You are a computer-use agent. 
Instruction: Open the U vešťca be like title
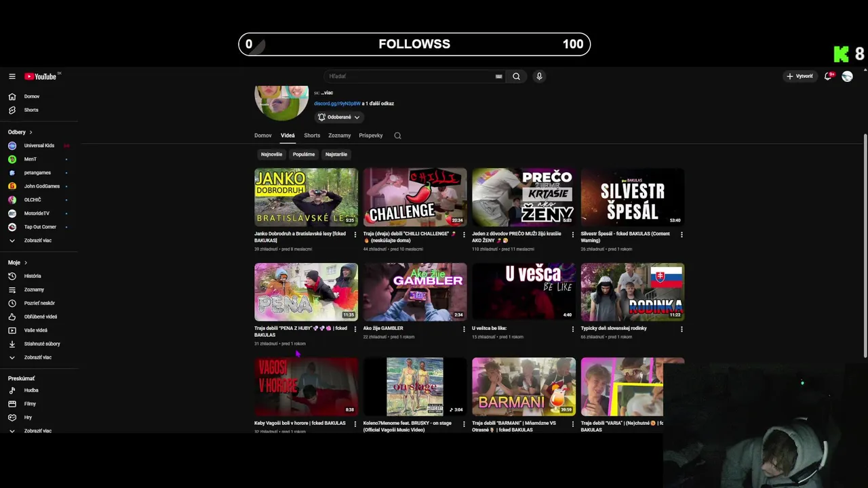pos(489,328)
